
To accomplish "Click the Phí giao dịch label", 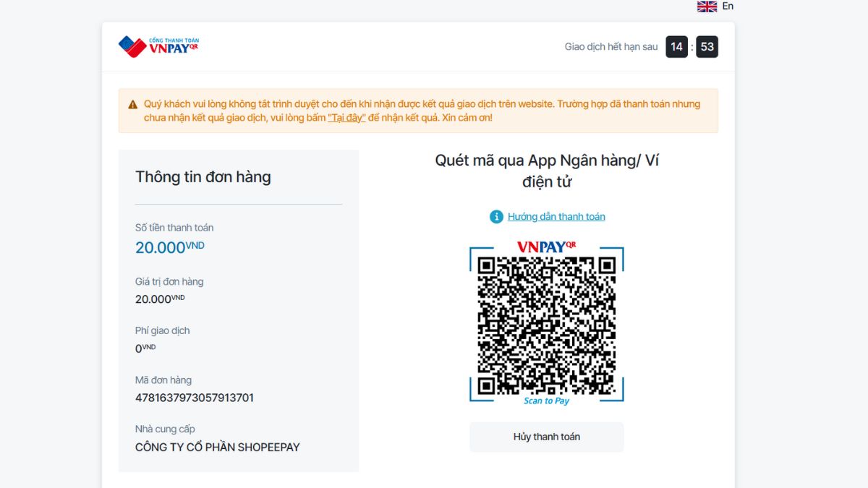I will click(x=162, y=330).
